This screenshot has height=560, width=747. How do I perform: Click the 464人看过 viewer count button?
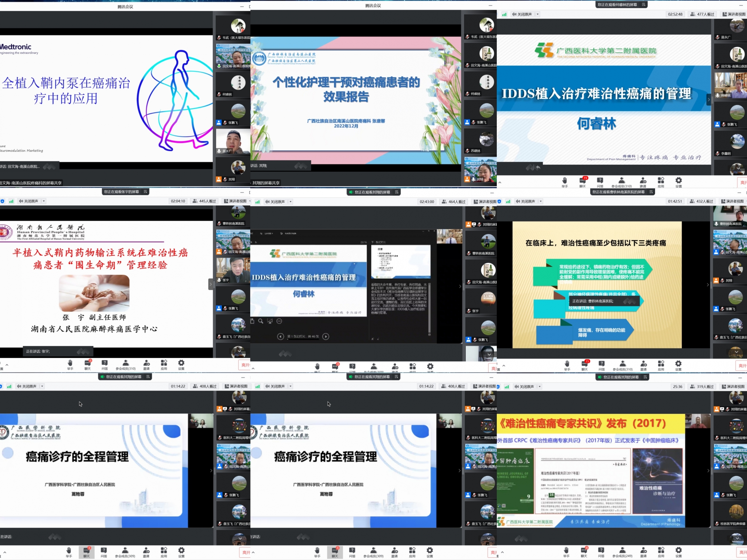coord(453,202)
